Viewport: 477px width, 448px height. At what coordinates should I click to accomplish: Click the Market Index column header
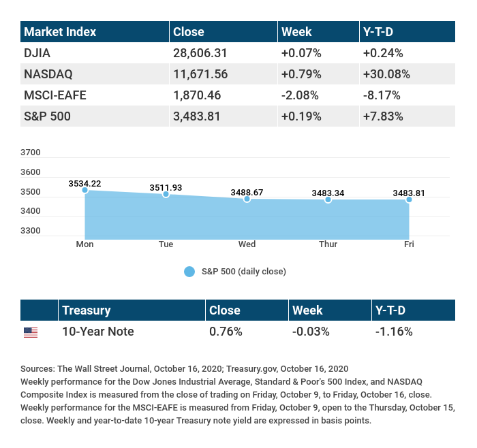(x=60, y=32)
